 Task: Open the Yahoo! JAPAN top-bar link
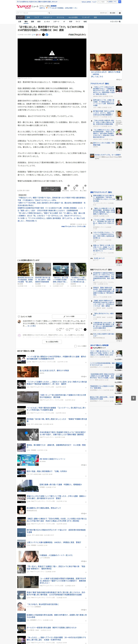click(x=86, y=2)
